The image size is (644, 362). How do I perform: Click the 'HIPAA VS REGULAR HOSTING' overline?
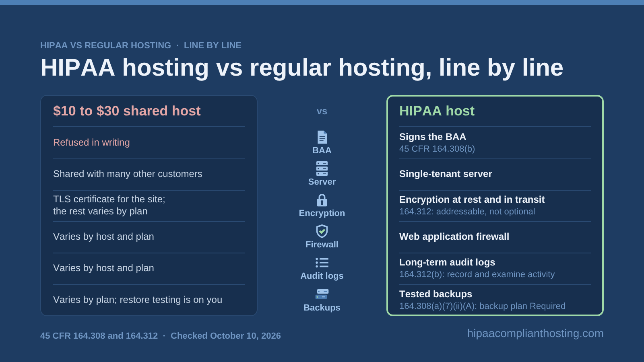point(105,45)
